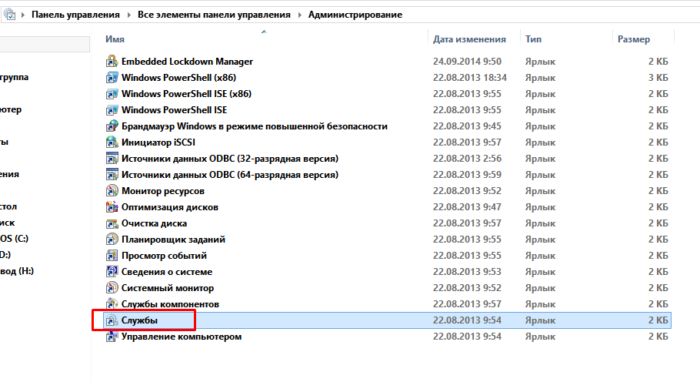The width and height of the screenshot is (700, 382).
Task: Select the Windows PowerShell (x86) name
Action: pos(179,78)
